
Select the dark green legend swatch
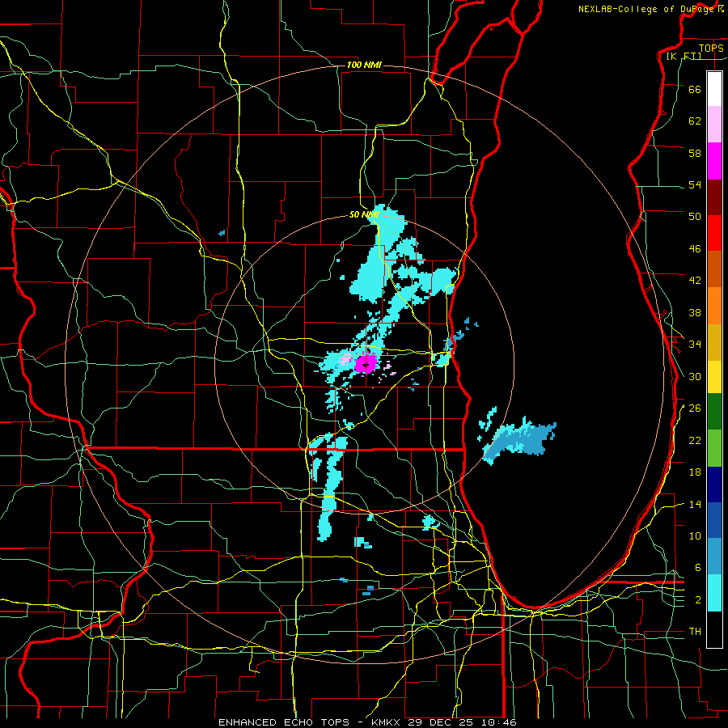tap(714, 412)
